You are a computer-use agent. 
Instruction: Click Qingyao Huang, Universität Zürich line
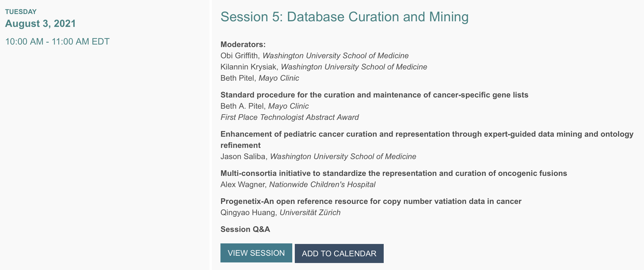(x=280, y=213)
